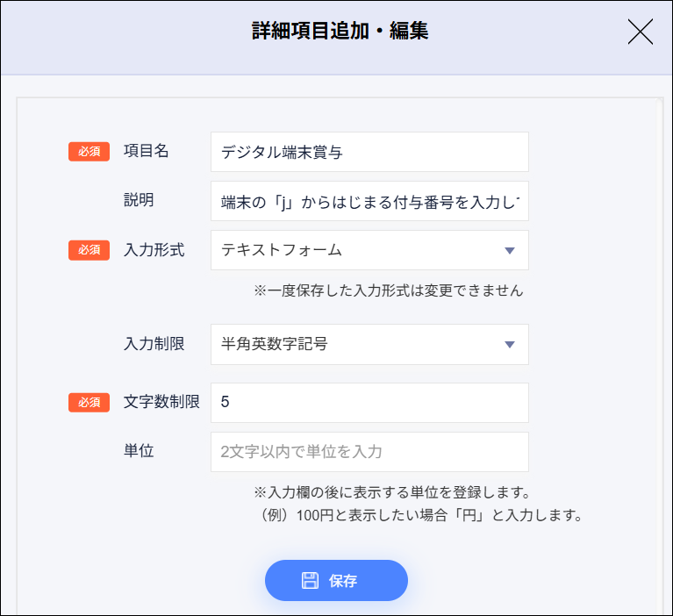The width and height of the screenshot is (673, 616).
Task: Click the 項目名 field label
Action: tap(146, 151)
